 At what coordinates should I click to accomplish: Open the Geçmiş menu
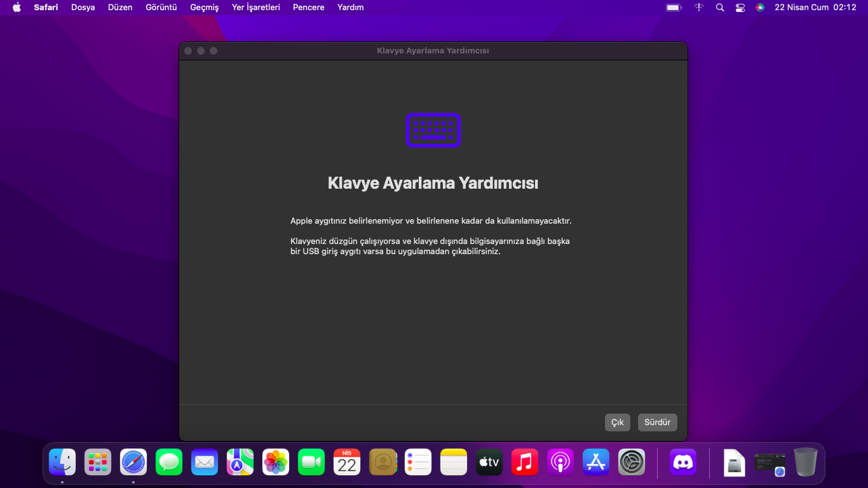coord(205,8)
